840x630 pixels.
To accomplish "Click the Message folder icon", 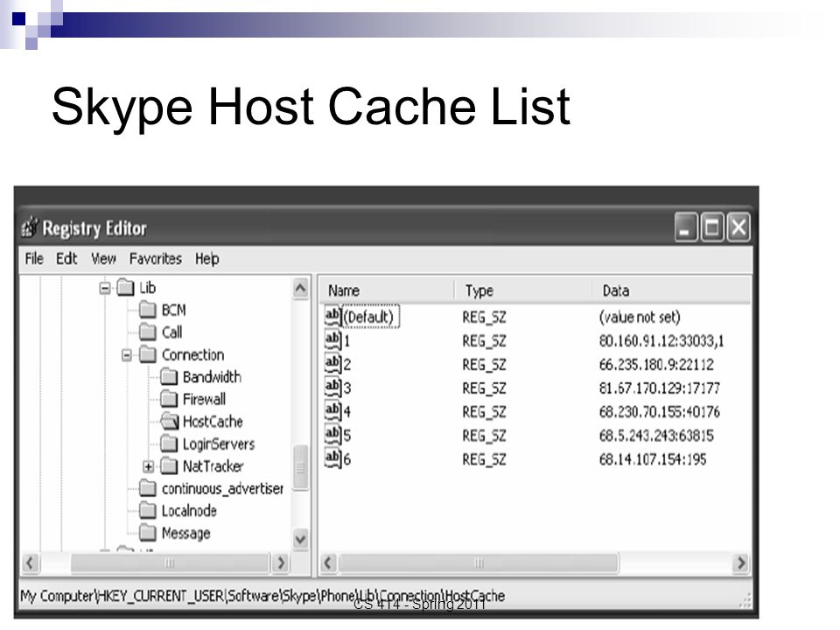I will (x=147, y=533).
